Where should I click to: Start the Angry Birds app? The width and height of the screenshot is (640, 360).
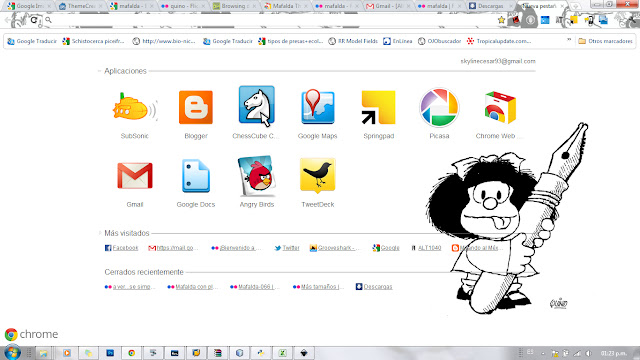coord(256,176)
